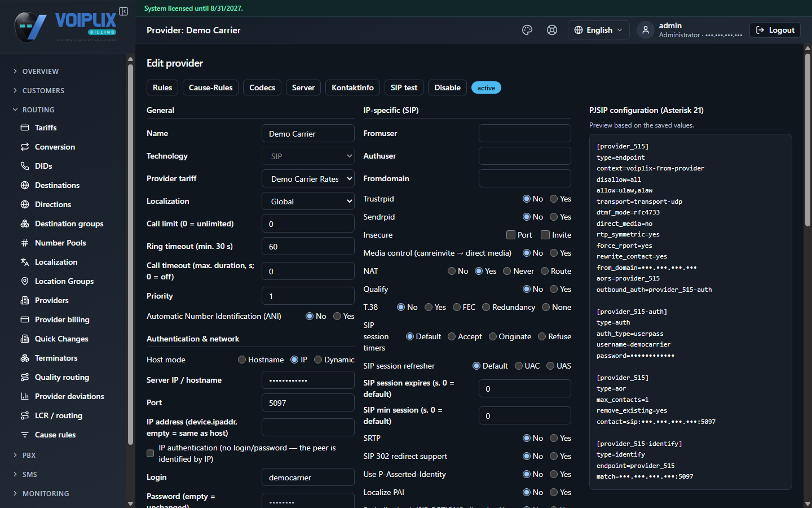Open the Provider tariff dropdown
The image size is (812, 508).
[x=308, y=178]
